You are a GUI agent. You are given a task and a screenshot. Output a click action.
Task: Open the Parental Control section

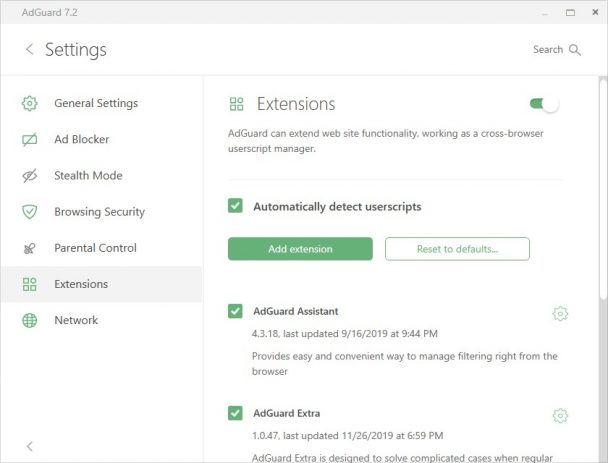point(101,248)
